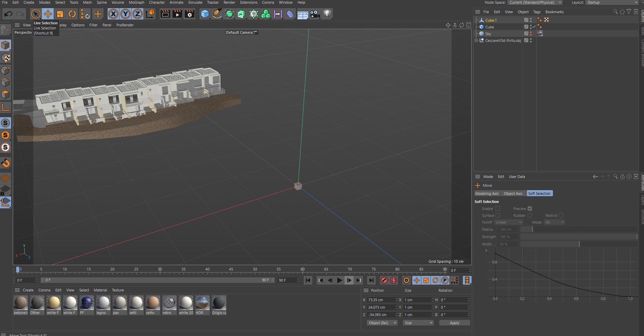Image resolution: width=644 pixels, height=336 pixels.
Task: Select the vetro material thumbnail
Action: [x=169, y=303]
